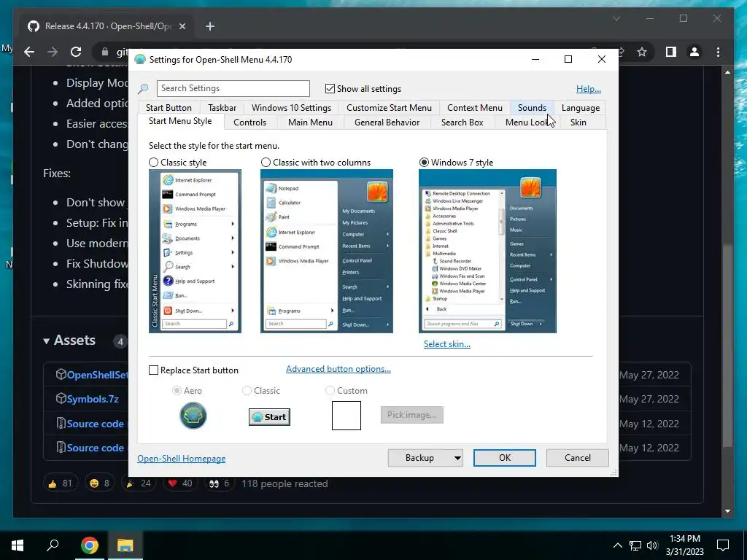This screenshot has height=560, width=747.
Task: Open the notification center icon
Action: pyautogui.click(x=723, y=545)
